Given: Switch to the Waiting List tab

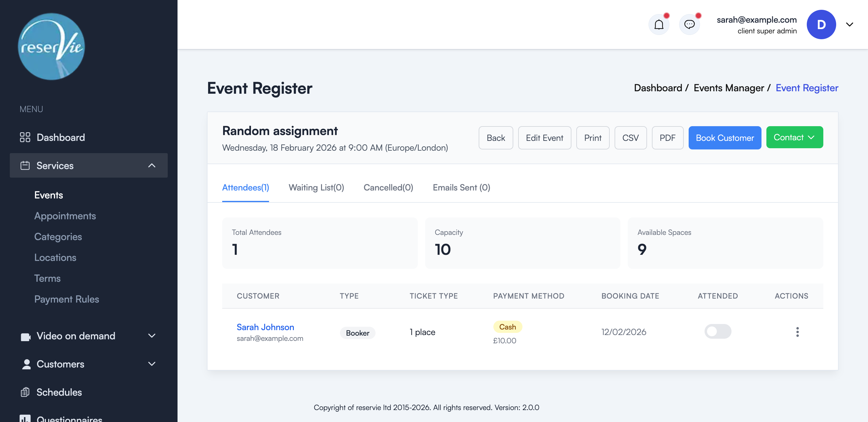Looking at the screenshot, I should click(x=316, y=188).
